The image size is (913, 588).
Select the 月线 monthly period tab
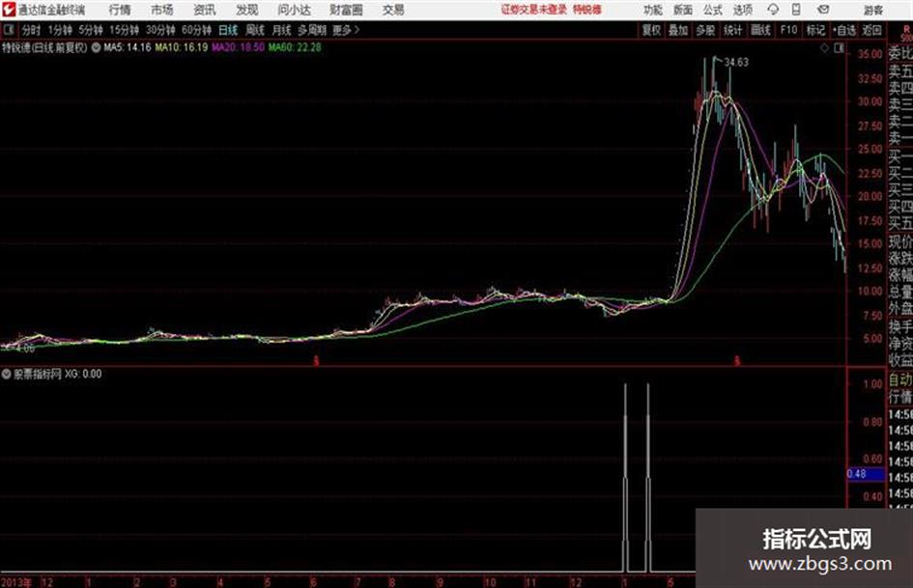tap(282, 30)
